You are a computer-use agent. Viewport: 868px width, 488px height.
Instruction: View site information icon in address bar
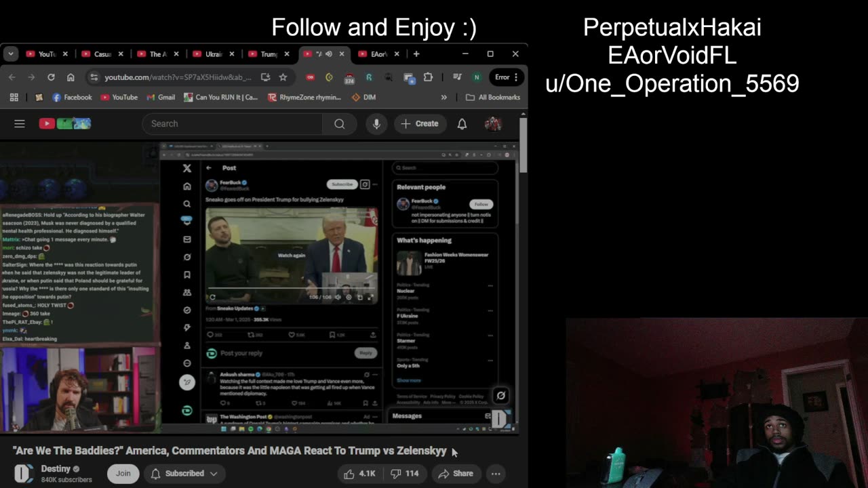(94, 77)
